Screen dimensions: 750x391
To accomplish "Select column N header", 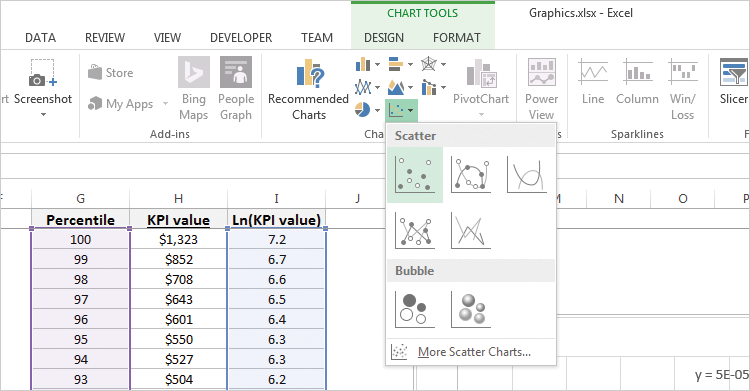I will point(619,199).
